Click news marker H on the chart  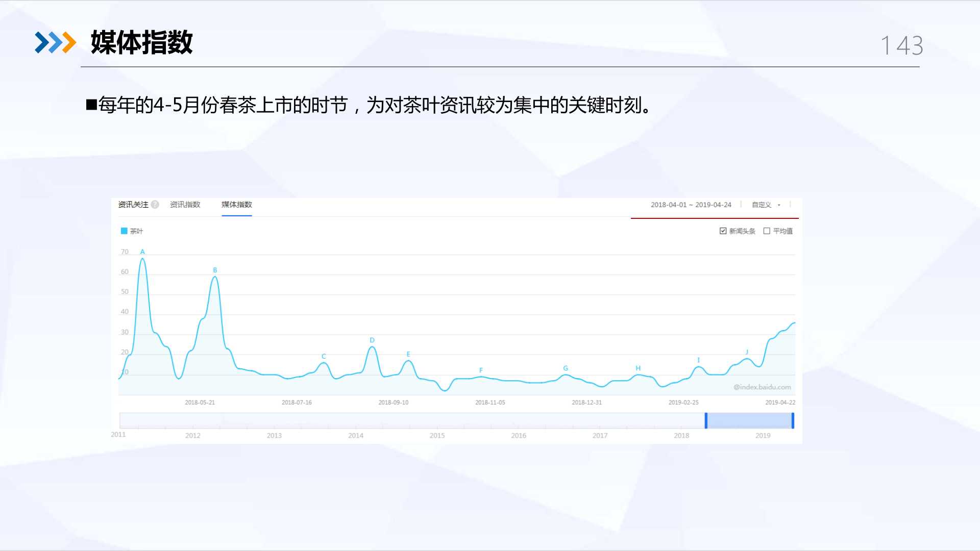tap(638, 368)
